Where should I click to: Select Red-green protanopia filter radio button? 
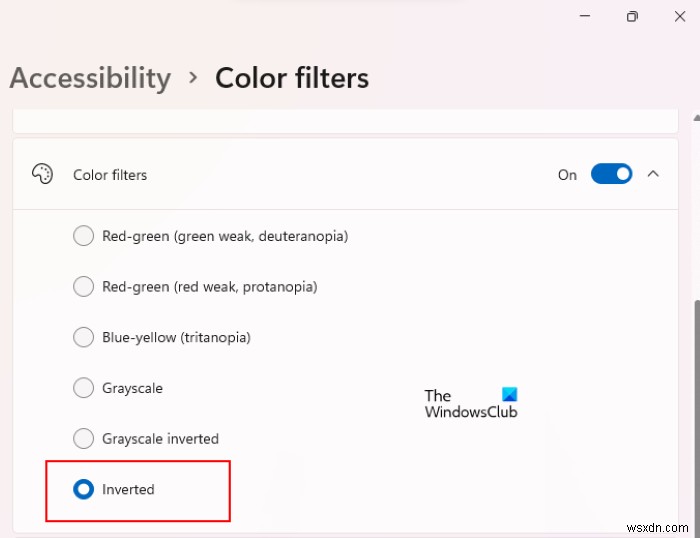click(84, 287)
